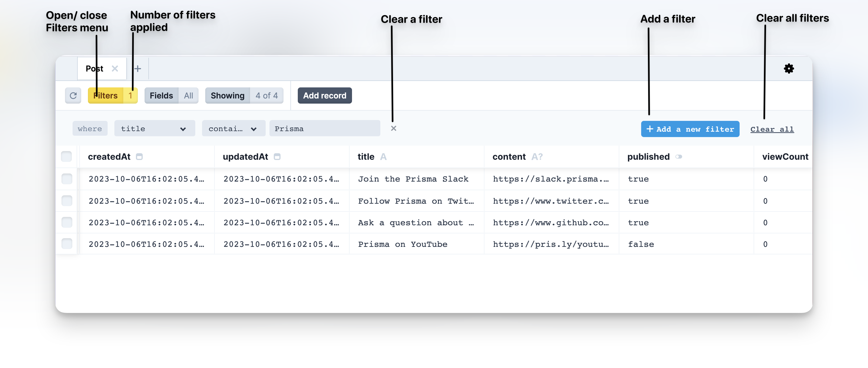Screen dimensions: 868x368
Task: Click the clear filter X icon
Action: [394, 128]
